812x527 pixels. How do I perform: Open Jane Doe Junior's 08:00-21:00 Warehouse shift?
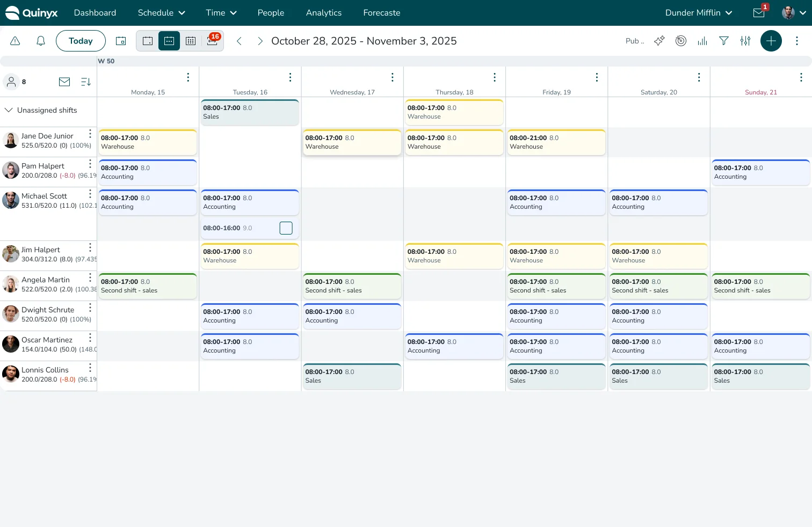[556, 142]
